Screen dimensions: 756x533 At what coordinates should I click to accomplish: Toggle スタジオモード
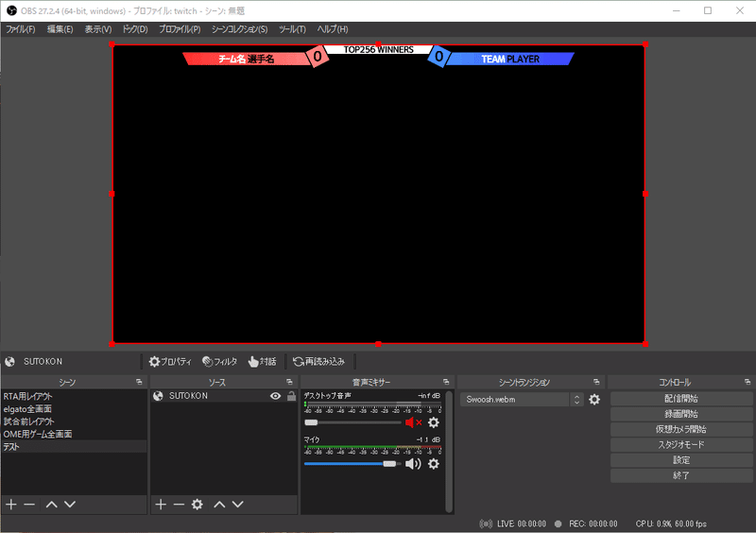pos(681,445)
